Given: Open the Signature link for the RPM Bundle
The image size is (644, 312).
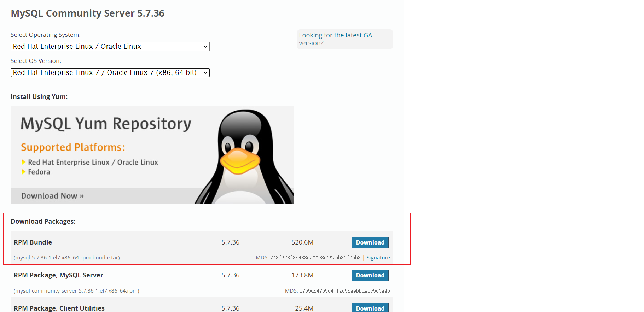Looking at the screenshot, I should tap(378, 258).
